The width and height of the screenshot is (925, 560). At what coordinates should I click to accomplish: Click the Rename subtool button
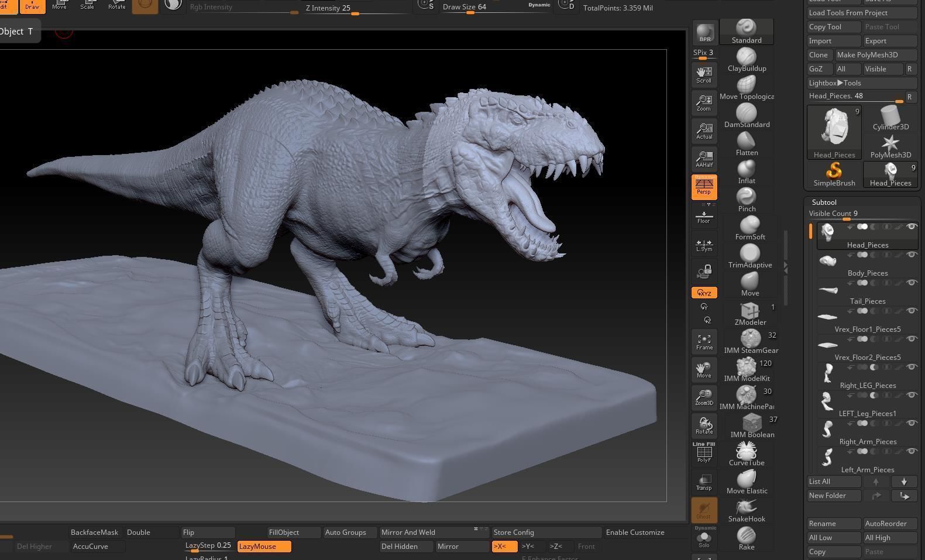click(x=834, y=524)
